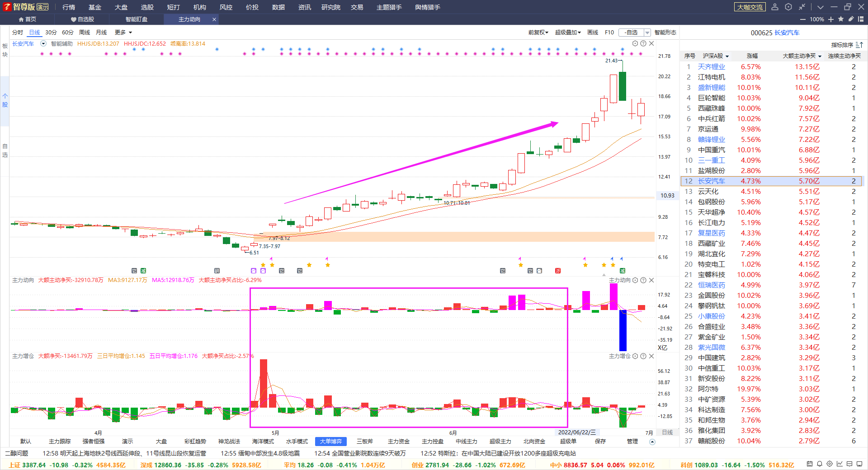868x470 pixels.
Task: Open the 选股 menu
Action: click(x=147, y=7)
